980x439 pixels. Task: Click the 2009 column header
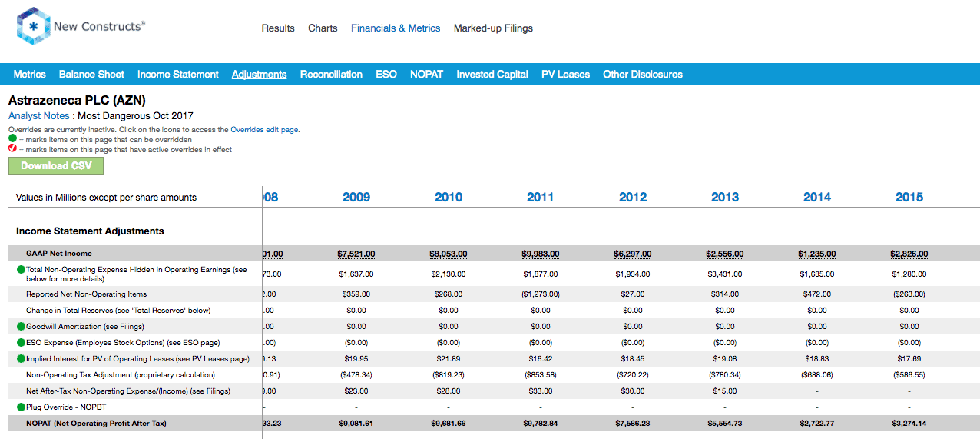click(356, 197)
